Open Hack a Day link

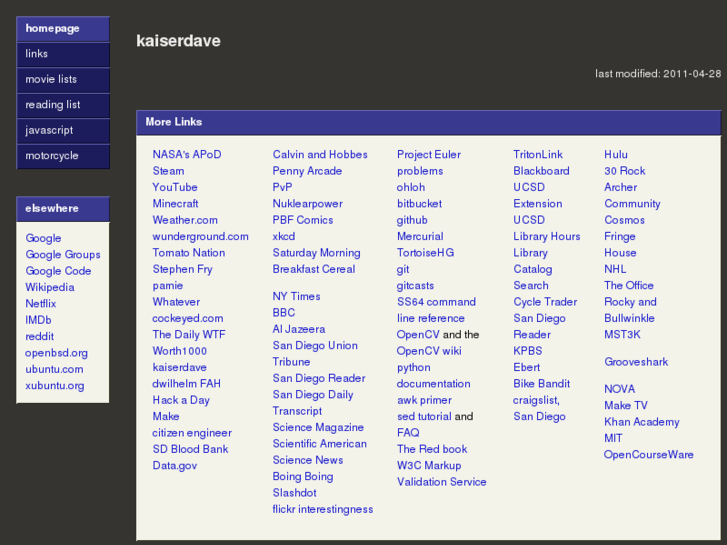click(x=181, y=400)
